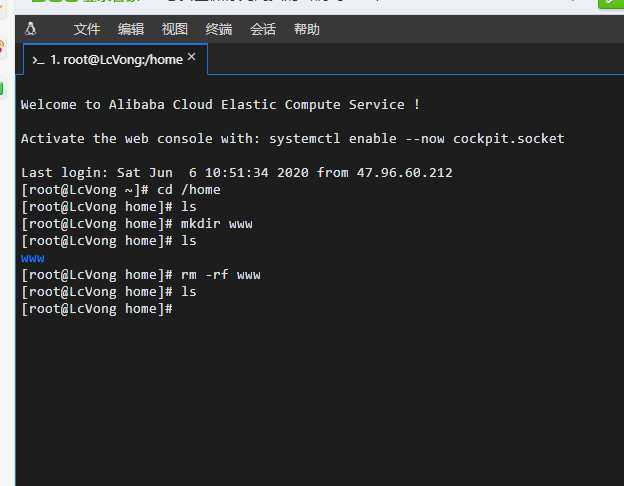The image size is (624, 486).
Task: Open the 会话 menu
Action: [x=263, y=29]
